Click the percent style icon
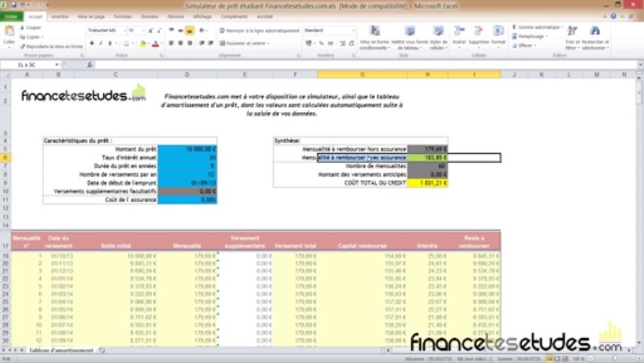This screenshot has width=644, height=363. pyautogui.click(x=321, y=43)
